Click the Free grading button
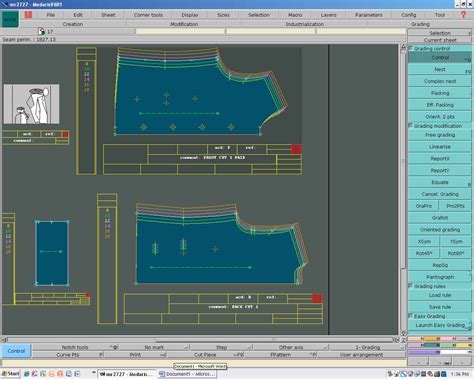 (x=440, y=135)
